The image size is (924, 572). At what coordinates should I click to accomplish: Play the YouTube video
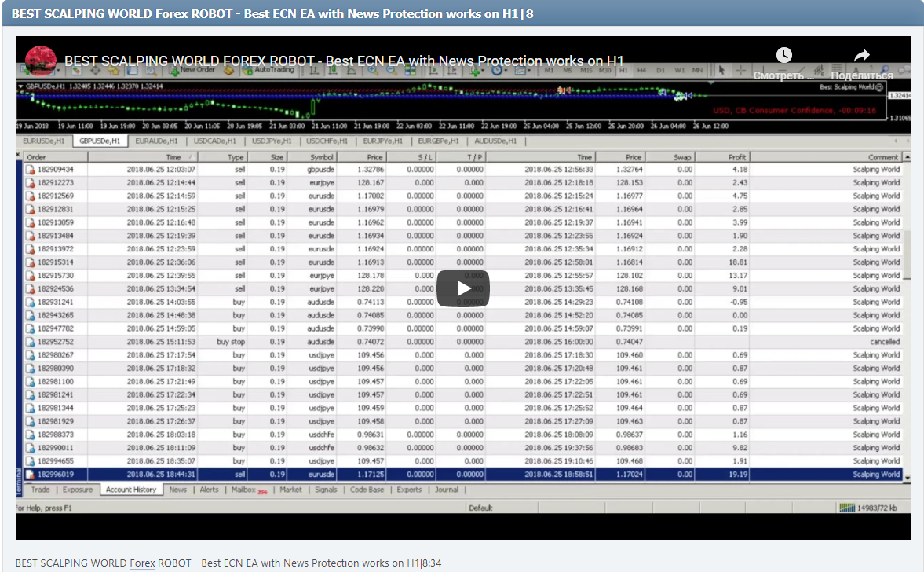[x=462, y=288]
